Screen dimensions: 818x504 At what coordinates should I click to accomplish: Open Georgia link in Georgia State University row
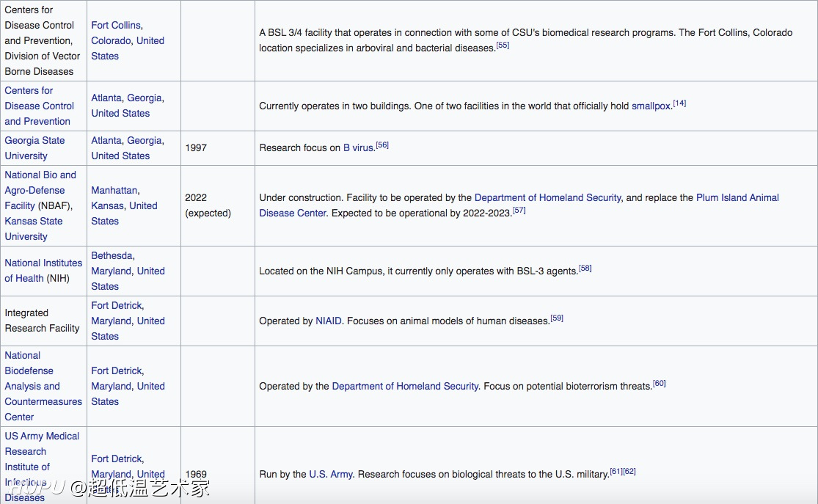(145, 140)
